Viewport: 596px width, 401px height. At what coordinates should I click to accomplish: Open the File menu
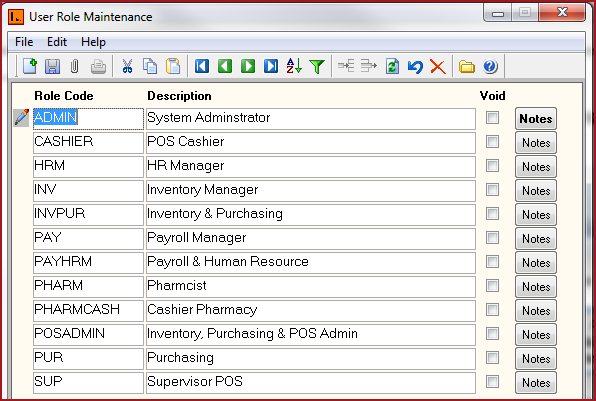coord(24,42)
